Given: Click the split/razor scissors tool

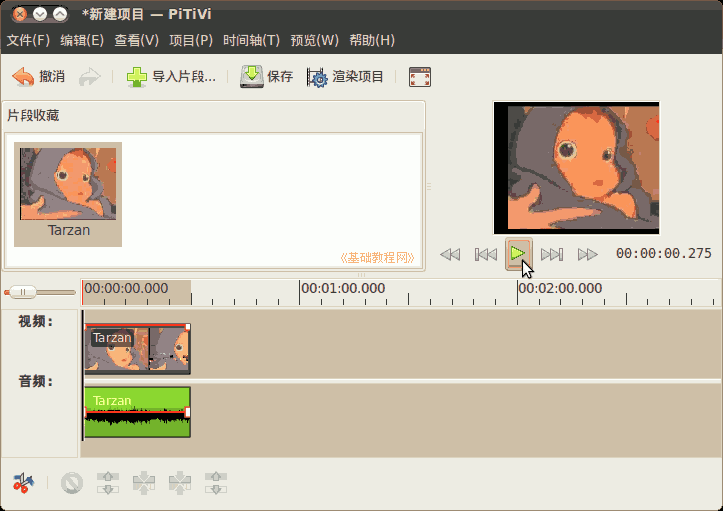Looking at the screenshot, I should coord(23,483).
